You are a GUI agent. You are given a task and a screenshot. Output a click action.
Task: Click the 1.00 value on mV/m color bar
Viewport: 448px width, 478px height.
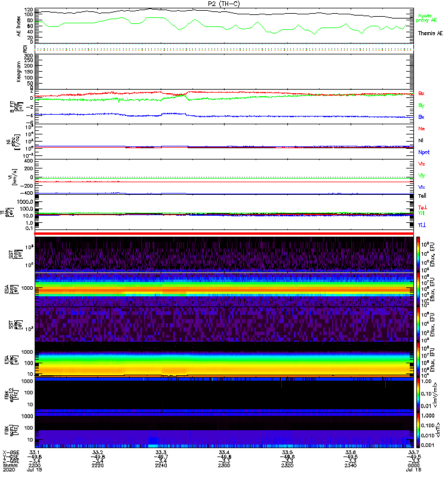click(426, 381)
